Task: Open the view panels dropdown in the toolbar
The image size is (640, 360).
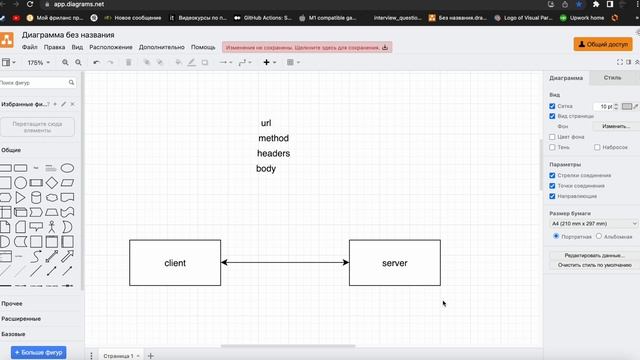Action: tap(9, 62)
